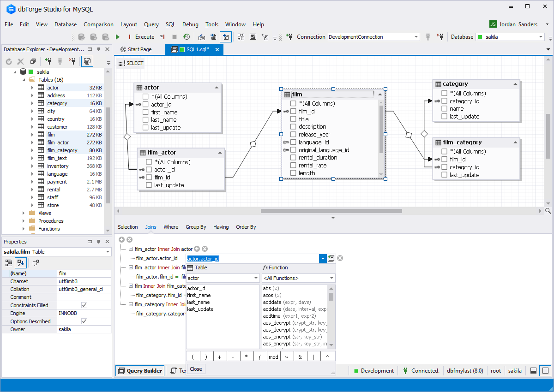Insert the plus operator
Image resolution: width=554 pixels, height=392 pixels.
(220, 357)
